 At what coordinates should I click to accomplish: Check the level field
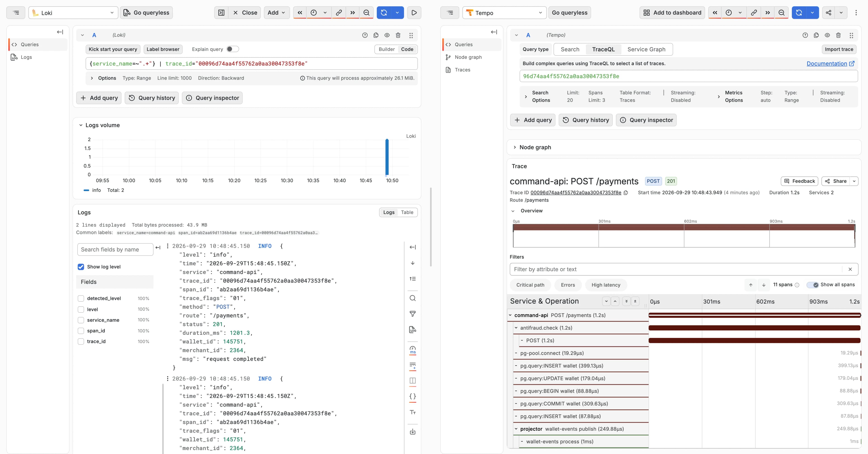pyautogui.click(x=81, y=309)
